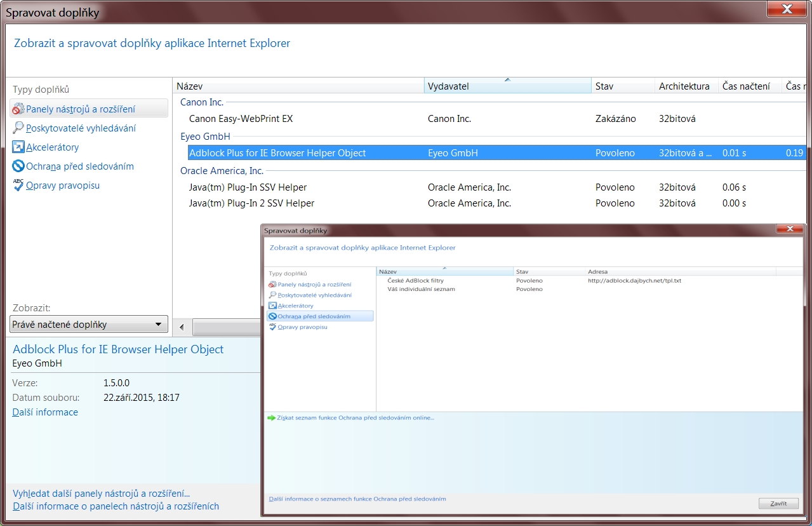Sort by Název column in the small front window
Image resolution: width=812 pixels, height=526 pixels.
pos(445,271)
